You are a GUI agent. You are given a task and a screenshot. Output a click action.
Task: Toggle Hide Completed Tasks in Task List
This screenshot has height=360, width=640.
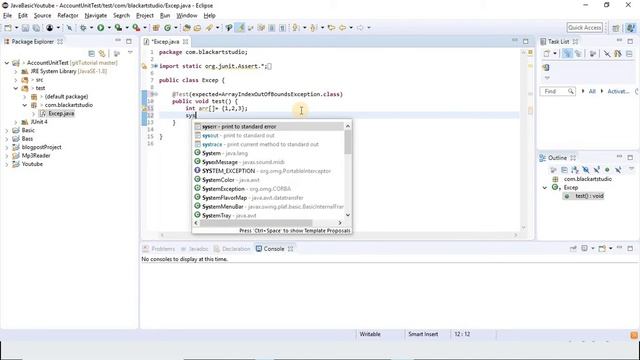point(607,53)
